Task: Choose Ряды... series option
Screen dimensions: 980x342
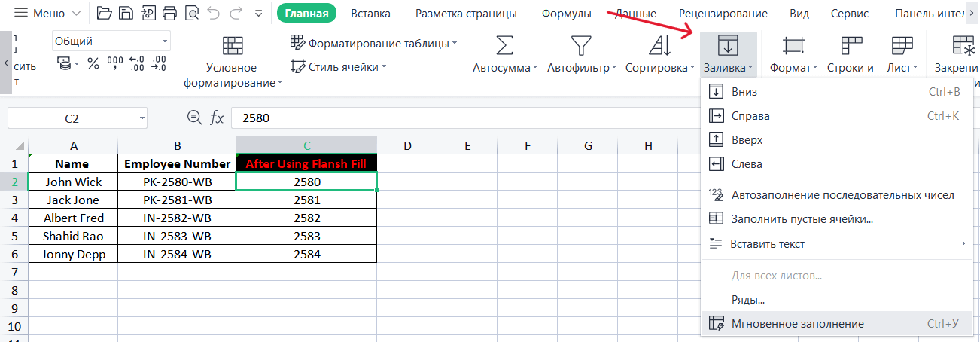Action: pos(836,300)
